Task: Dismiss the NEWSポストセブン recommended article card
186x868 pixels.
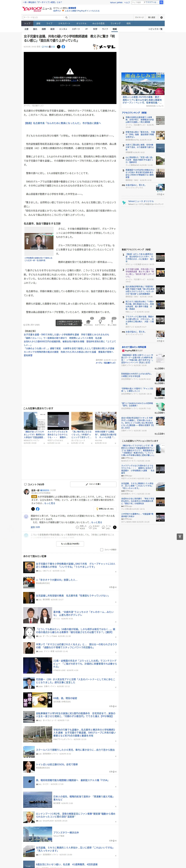Action: 44,443
